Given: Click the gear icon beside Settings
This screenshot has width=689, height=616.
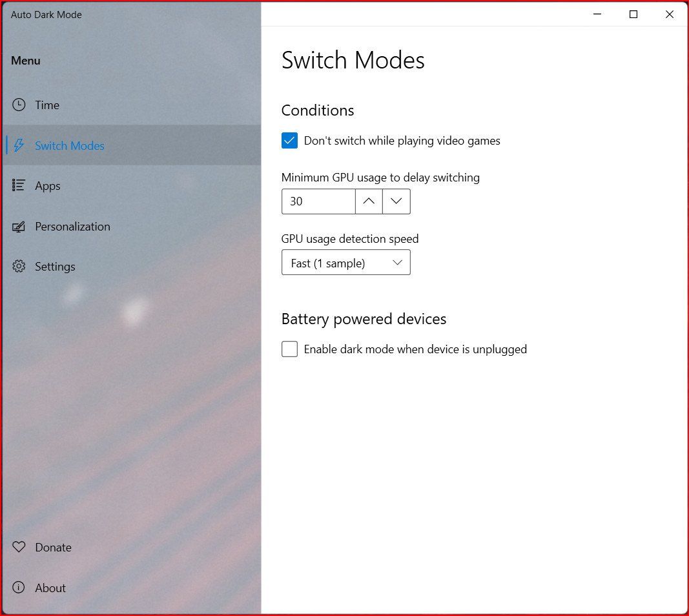Looking at the screenshot, I should 19,266.
